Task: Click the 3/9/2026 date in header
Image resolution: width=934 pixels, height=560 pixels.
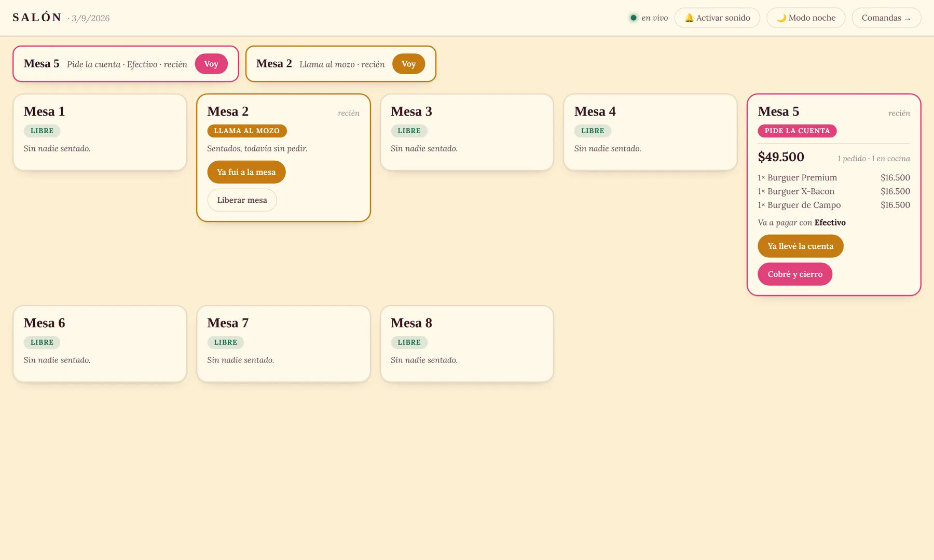Action: pos(90,19)
